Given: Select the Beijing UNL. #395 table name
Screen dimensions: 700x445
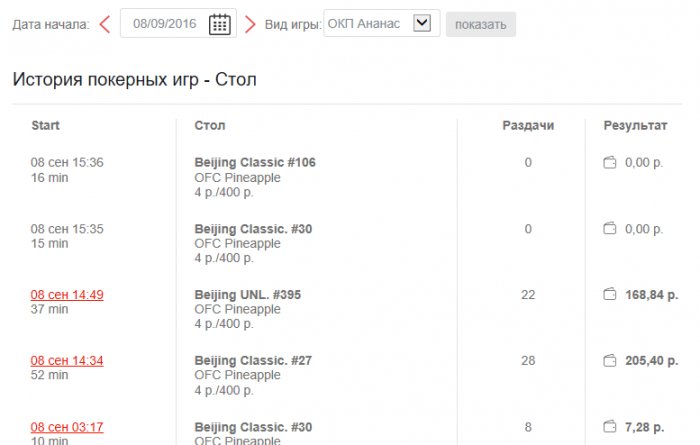Looking at the screenshot, I should [247, 295].
